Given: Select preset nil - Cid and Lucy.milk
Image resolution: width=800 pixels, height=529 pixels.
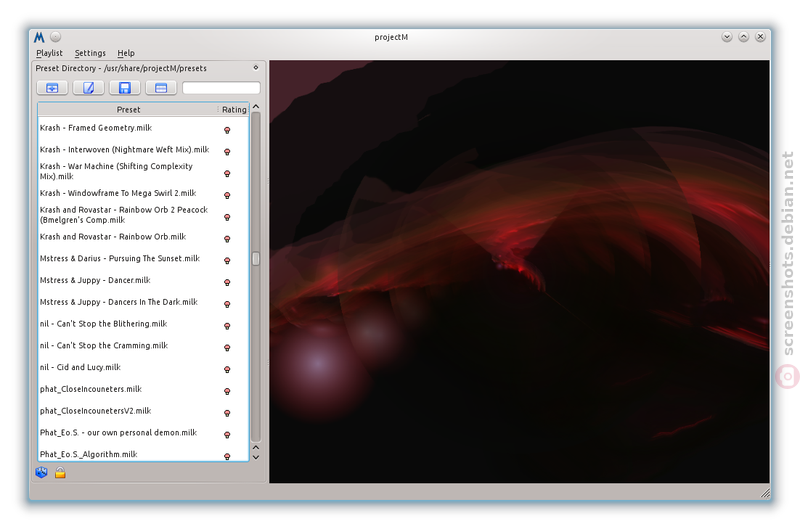Looking at the screenshot, I should pos(80,367).
